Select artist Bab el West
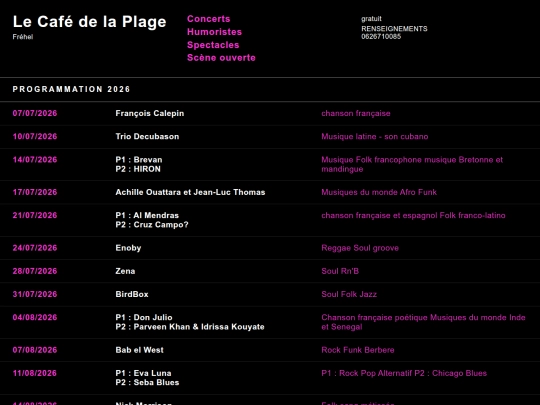This screenshot has height=405, width=540. 139,350
